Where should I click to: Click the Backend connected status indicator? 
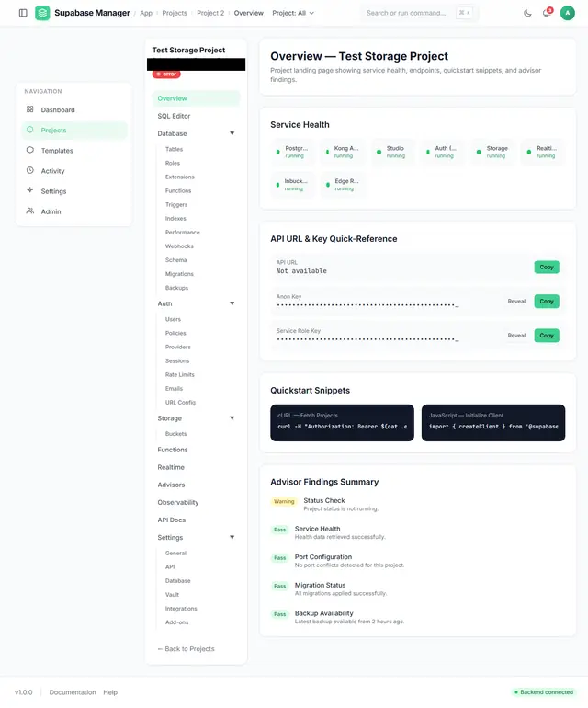pyautogui.click(x=543, y=692)
